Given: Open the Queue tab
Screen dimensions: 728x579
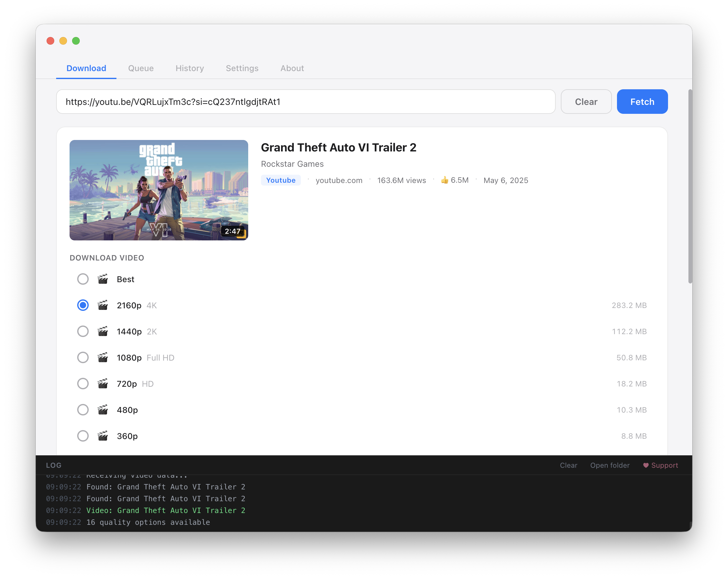Looking at the screenshot, I should pyautogui.click(x=141, y=68).
